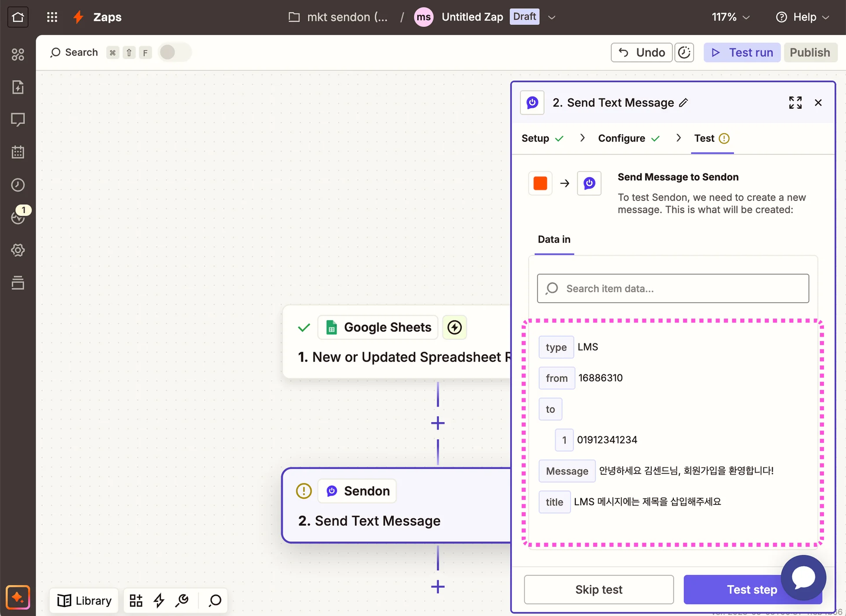Open Zap history clock icon in sidebar
Viewport: 846px width, 616px height.
[18, 185]
